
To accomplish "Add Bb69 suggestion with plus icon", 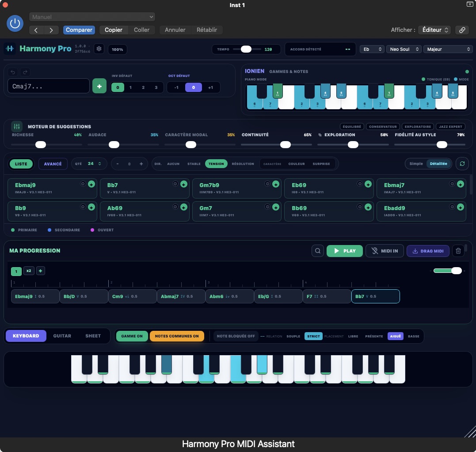I will pyautogui.click(x=368, y=207).
